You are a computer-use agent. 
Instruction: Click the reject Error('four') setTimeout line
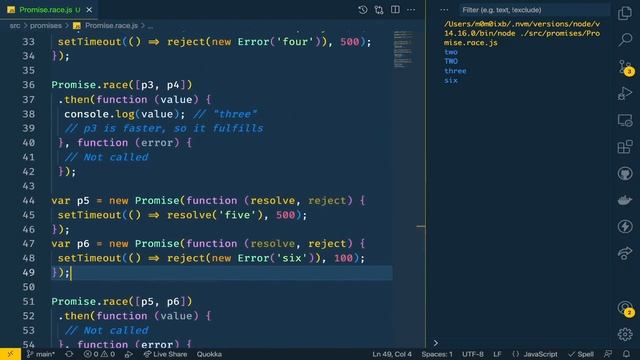(x=214, y=42)
